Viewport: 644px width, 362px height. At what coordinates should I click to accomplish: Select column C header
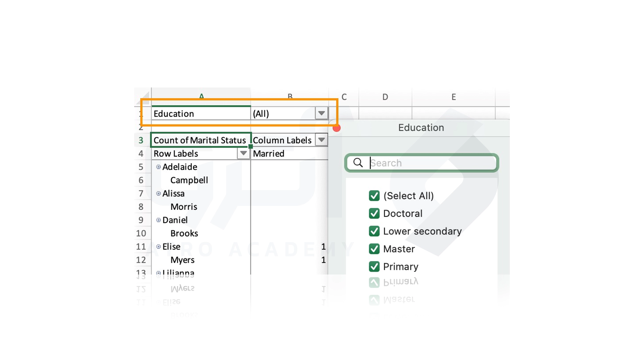coord(344,97)
